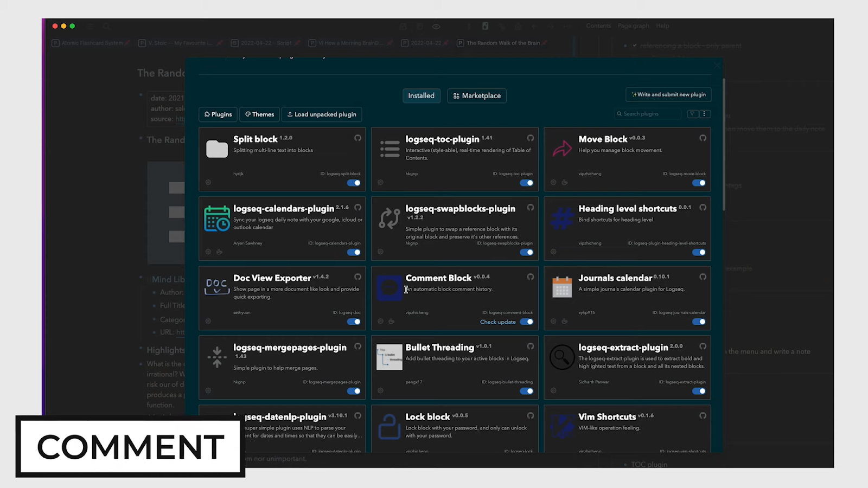Open GitHub link for Lock block plugin
The height and width of the screenshot is (488, 868).
(530, 416)
